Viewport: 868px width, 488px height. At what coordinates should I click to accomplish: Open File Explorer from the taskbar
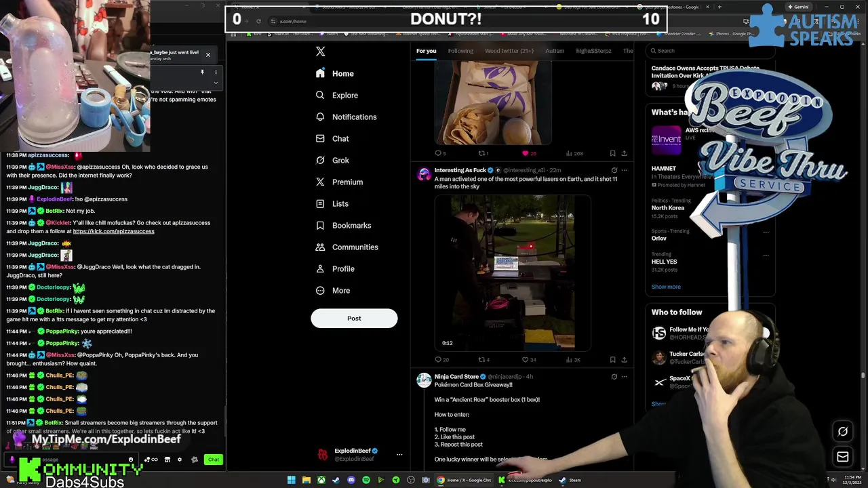tap(307, 480)
